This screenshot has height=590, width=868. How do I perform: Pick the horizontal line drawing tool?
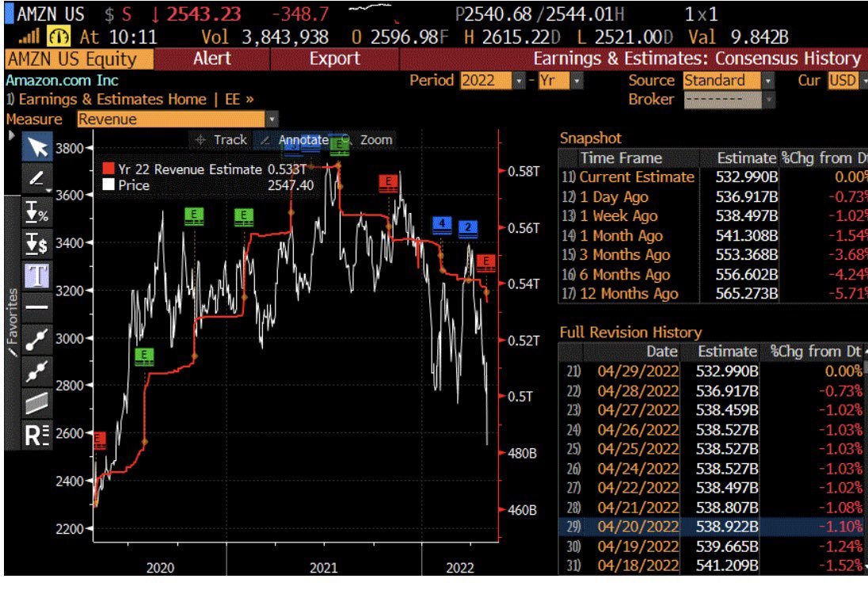[37, 306]
